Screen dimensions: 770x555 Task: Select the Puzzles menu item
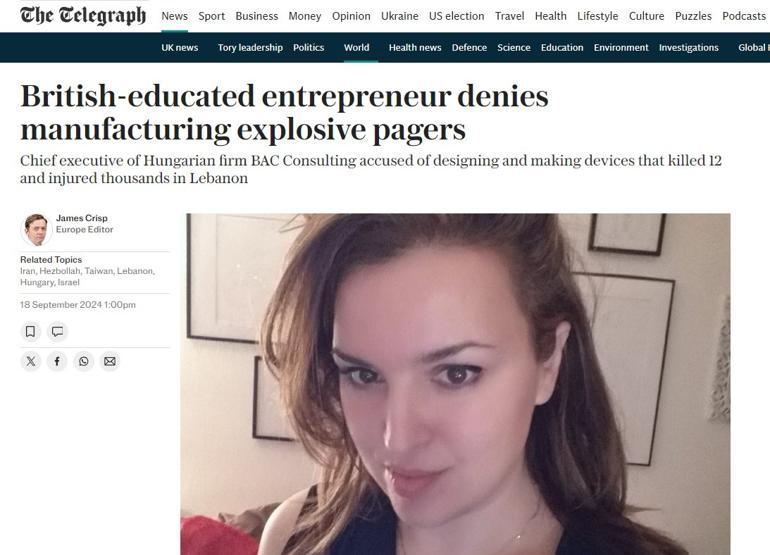[693, 16]
